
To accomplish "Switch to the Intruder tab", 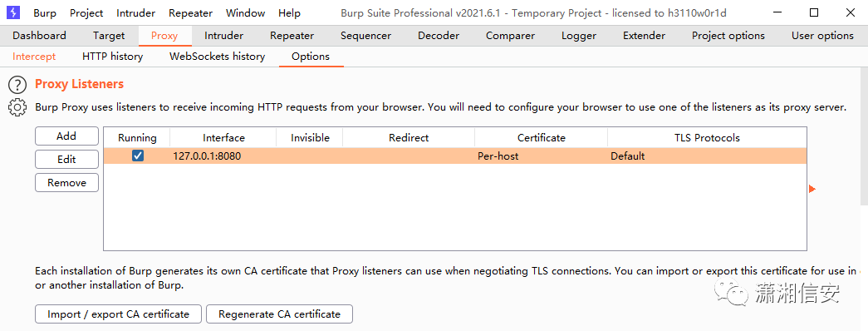I will point(223,36).
